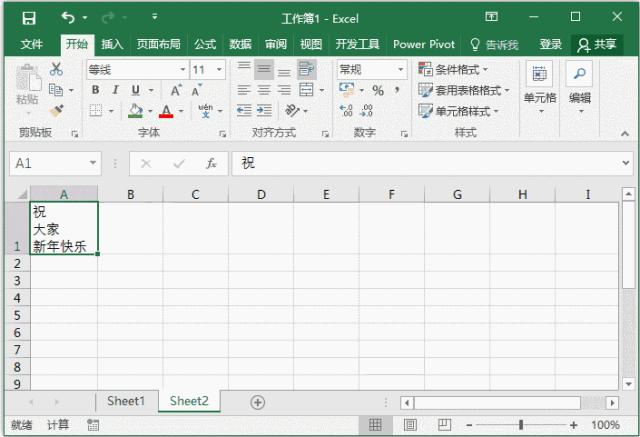Viewport: 640px width, 437px height.
Task: Open 条件格式 menu
Action: point(453,69)
